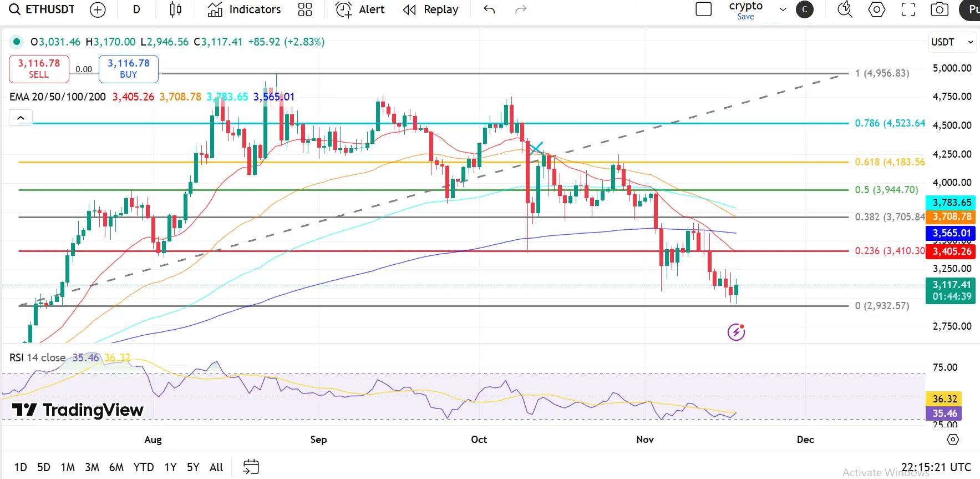Click the yellow RSI 36.32 scale label
The width and height of the screenshot is (980, 479).
945,399
